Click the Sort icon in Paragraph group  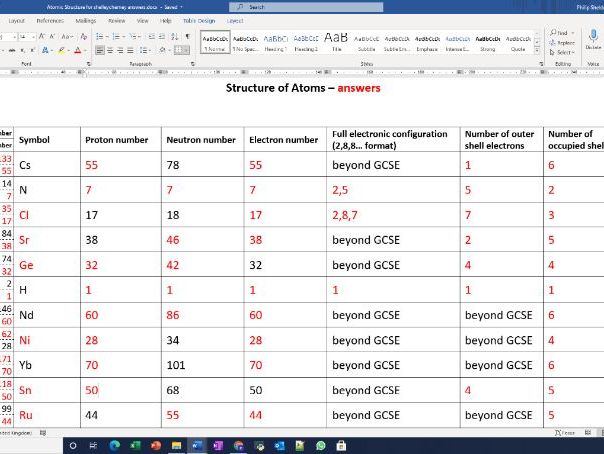point(175,36)
